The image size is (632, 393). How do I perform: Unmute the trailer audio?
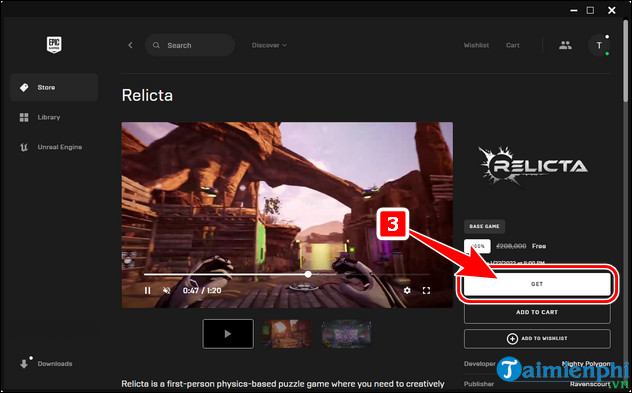click(x=166, y=290)
